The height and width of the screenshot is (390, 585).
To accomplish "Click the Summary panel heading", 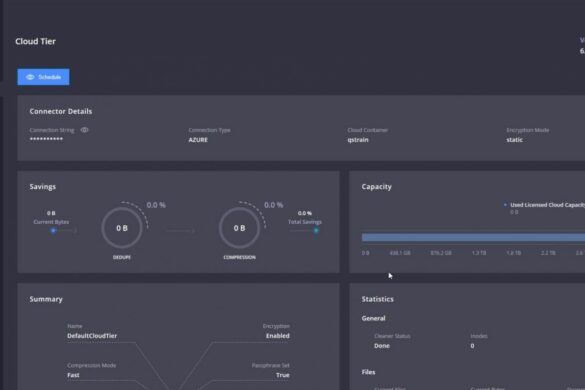I will pyautogui.click(x=46, y=299).
